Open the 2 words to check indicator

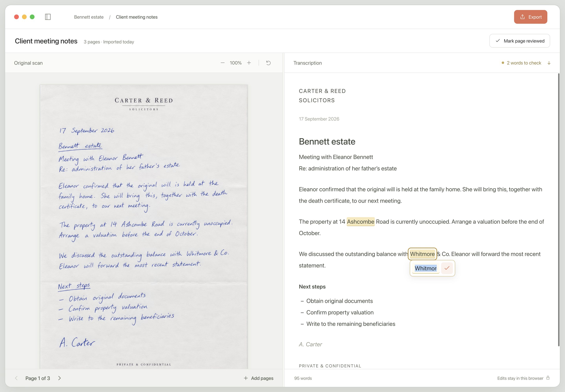pyautogui.click(x=521, y=63)
